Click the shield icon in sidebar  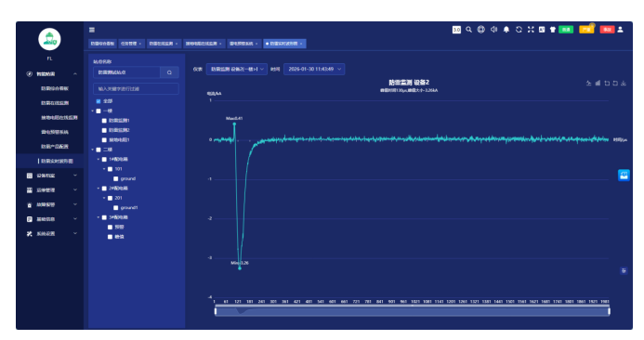(29, 74)
